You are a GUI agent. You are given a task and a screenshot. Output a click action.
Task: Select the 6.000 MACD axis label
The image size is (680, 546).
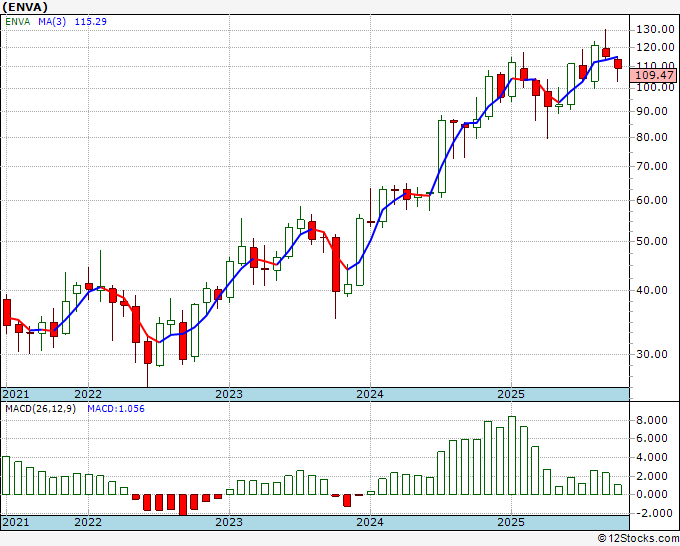[652, 438]
